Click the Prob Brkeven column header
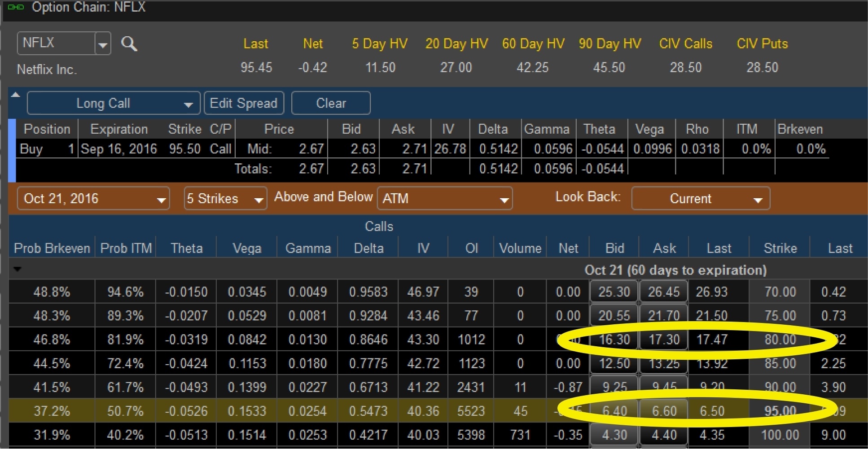 [52, 248]
